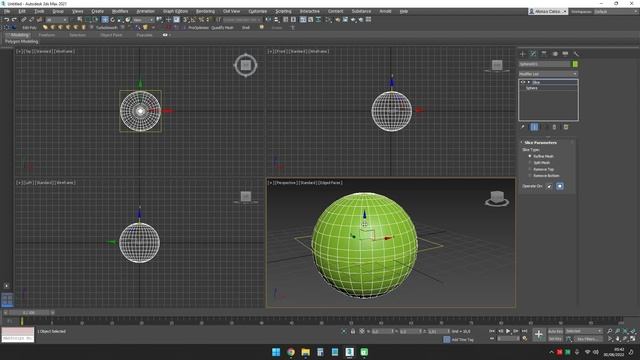Image resolution: width=640 pixels, height=360 pixels.
Task: Click the Pin Stack icon below the modifier stack
Action: coord(523,127)
